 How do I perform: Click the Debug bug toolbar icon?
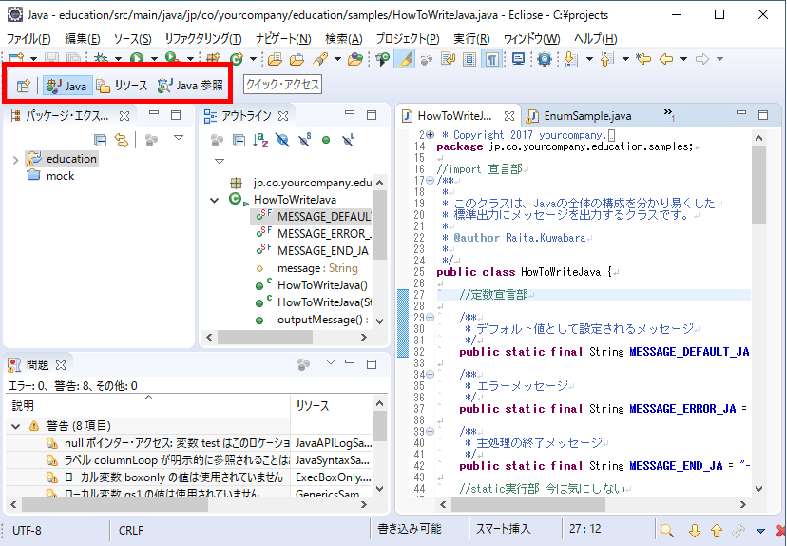click(101, 60)
